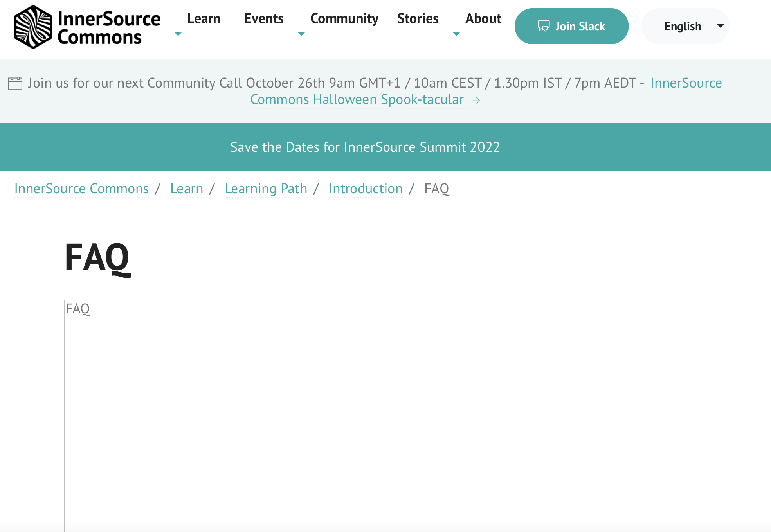Image resolution: width=771 pixels, height=532 pixels.
Task: Expand the dropdown arrow before the Community menu
Action: tap(301, 34)
